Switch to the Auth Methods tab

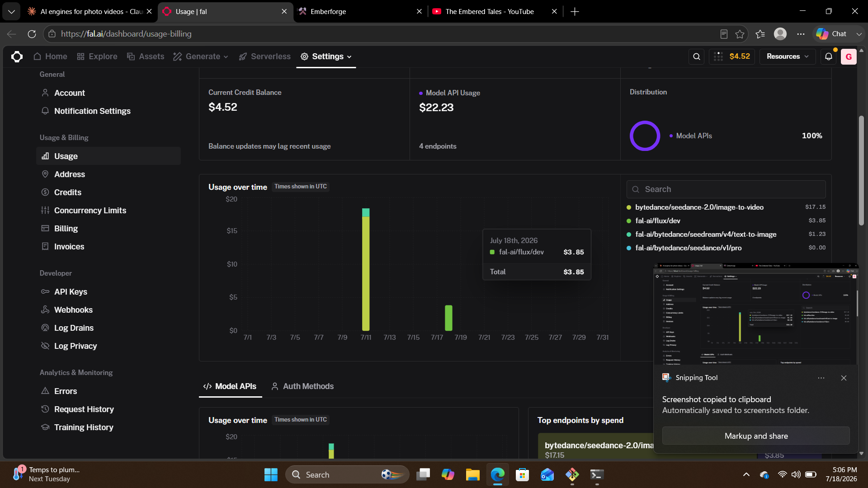pos(302,386)
